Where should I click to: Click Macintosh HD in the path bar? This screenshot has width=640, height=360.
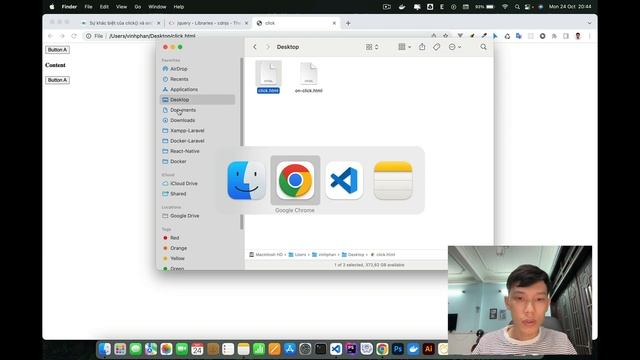[x=266, y=255]
